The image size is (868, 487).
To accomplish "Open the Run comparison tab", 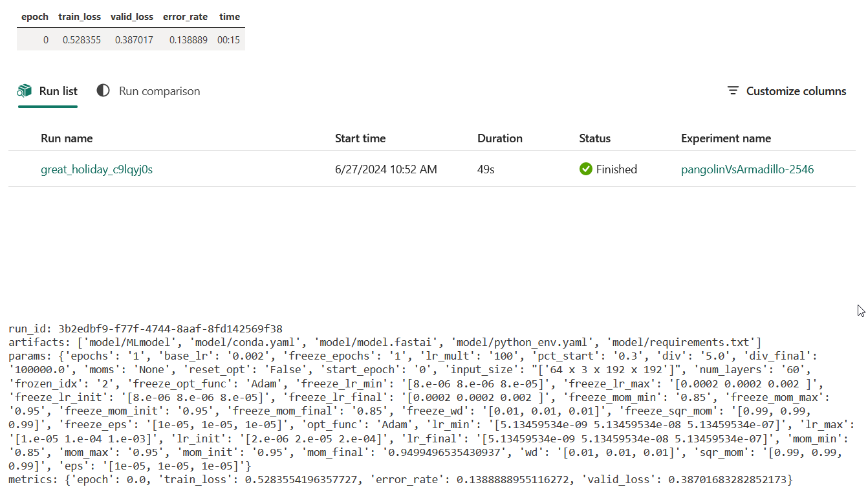I will coord(159,91).
